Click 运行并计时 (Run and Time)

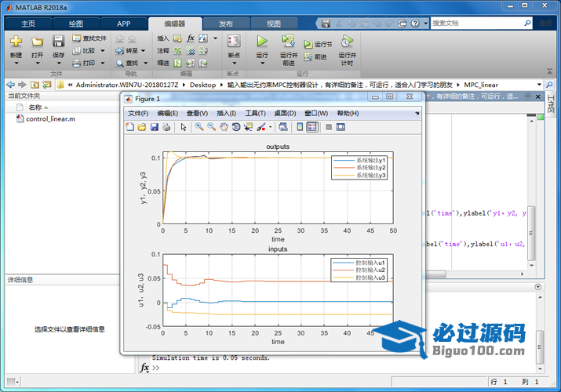(x=347, y=49)
